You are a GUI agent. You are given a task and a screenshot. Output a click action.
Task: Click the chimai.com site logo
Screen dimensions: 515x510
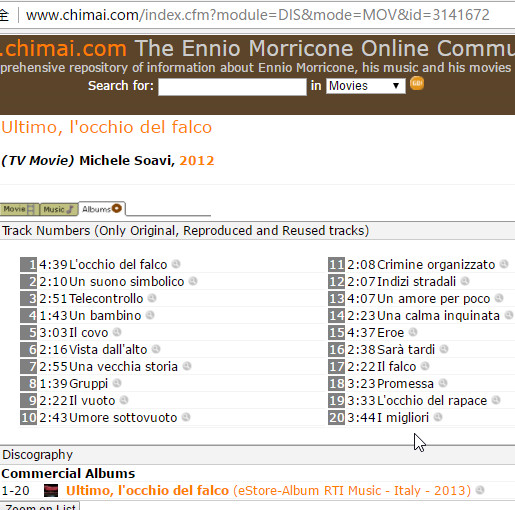pos(63,49)
